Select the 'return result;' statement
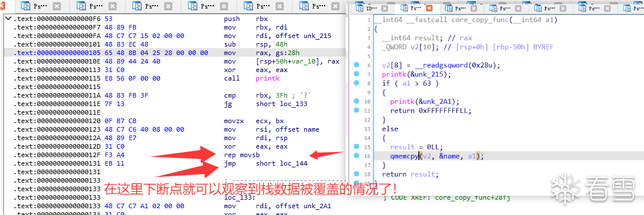 tap(410, 174)
